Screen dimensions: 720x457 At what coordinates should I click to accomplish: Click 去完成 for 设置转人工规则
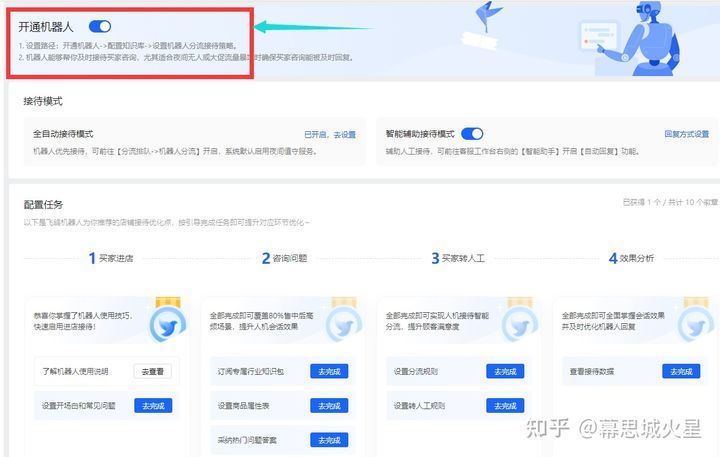click(x=505, y=406)
